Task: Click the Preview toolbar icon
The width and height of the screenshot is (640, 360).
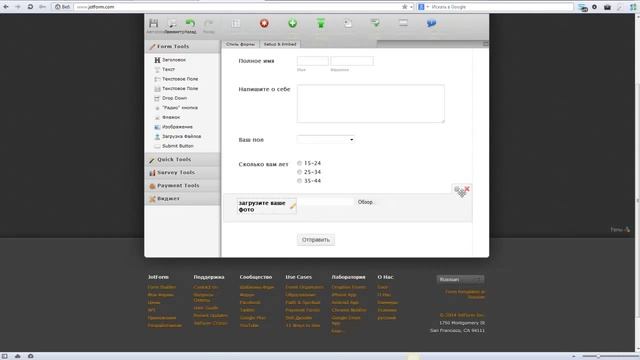Action: point(172,23)
